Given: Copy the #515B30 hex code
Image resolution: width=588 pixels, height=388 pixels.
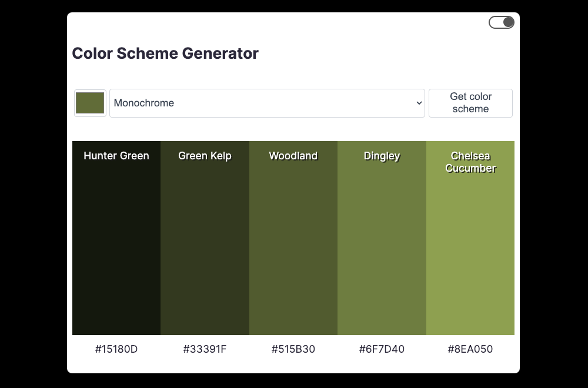Looking at the screenshot, I should coord(293,349).
